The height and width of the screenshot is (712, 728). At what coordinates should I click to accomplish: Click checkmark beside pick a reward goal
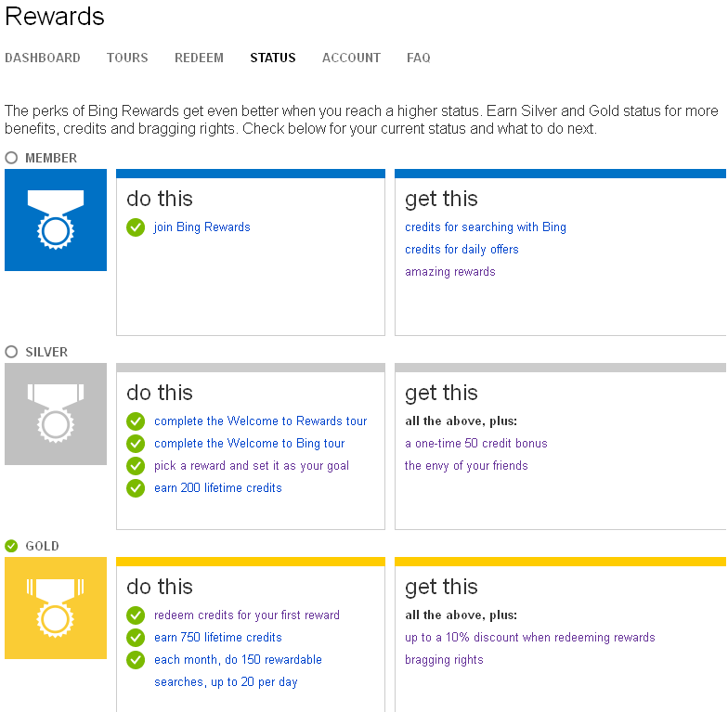tap(136, 466)
